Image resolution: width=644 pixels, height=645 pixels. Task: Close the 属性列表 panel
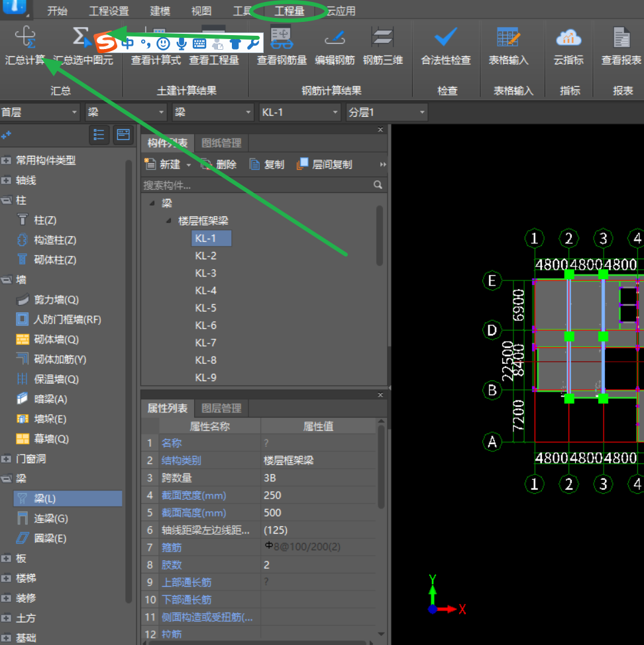380,395
